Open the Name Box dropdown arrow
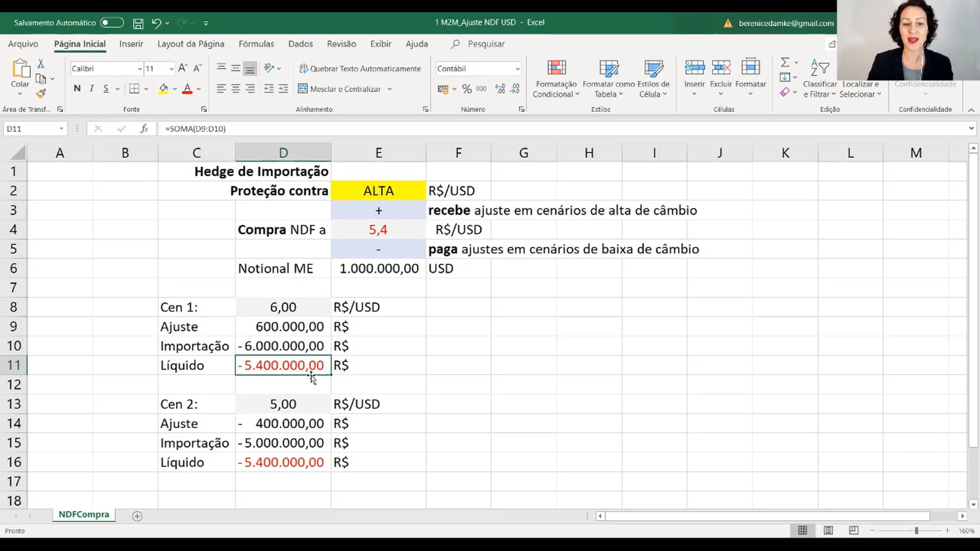Viewport: 980px width, 551px height. pos(61,129)
